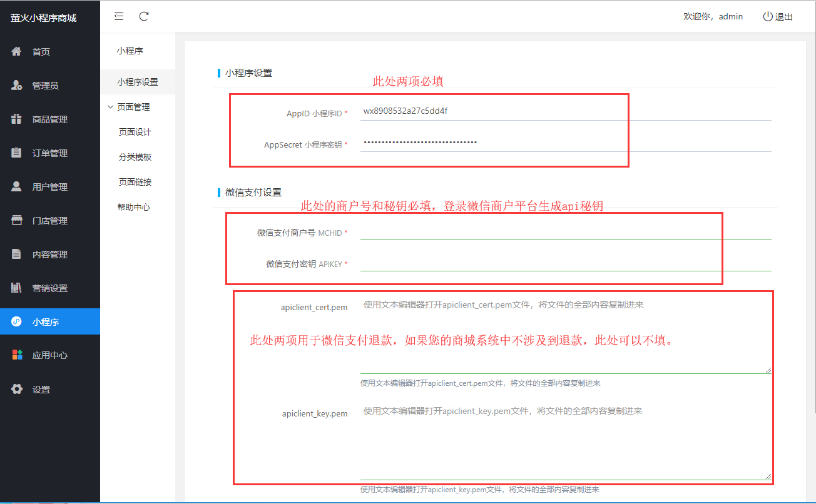Screen dimensions: 816x504
Task: Click the 微信支付密钥 APIKEY input field
Action: pyautogui.click(x=565, y=263)
